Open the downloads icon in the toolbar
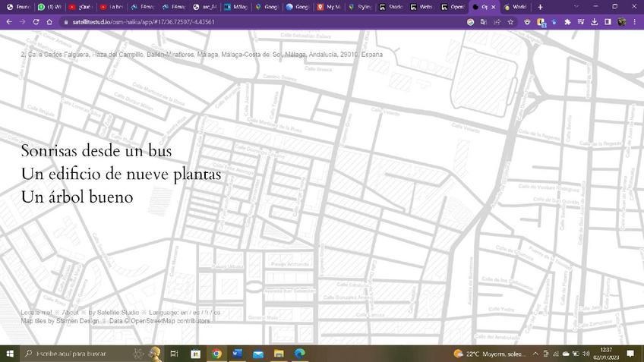The image size is (644, 362). 595,22
